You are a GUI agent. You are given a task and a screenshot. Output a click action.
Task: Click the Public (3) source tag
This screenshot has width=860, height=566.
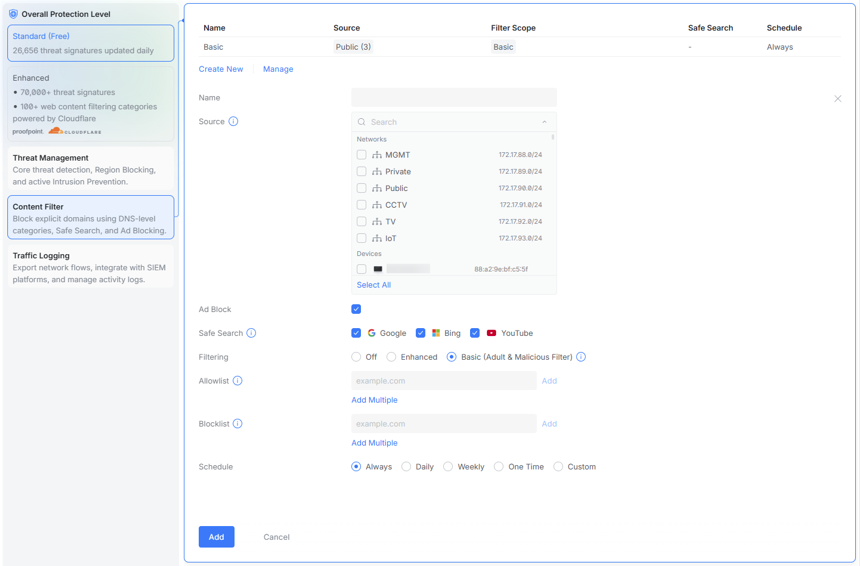[x=353, y=47]
